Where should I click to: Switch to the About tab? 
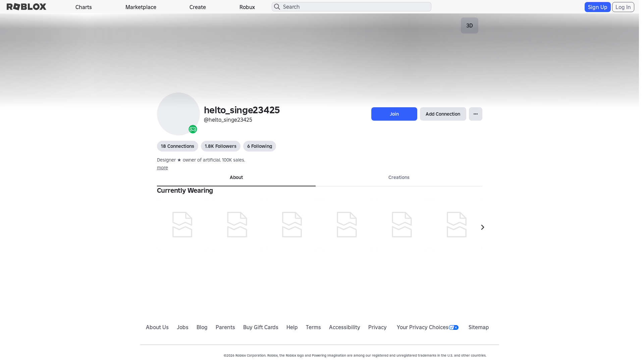tap(236, 178)
